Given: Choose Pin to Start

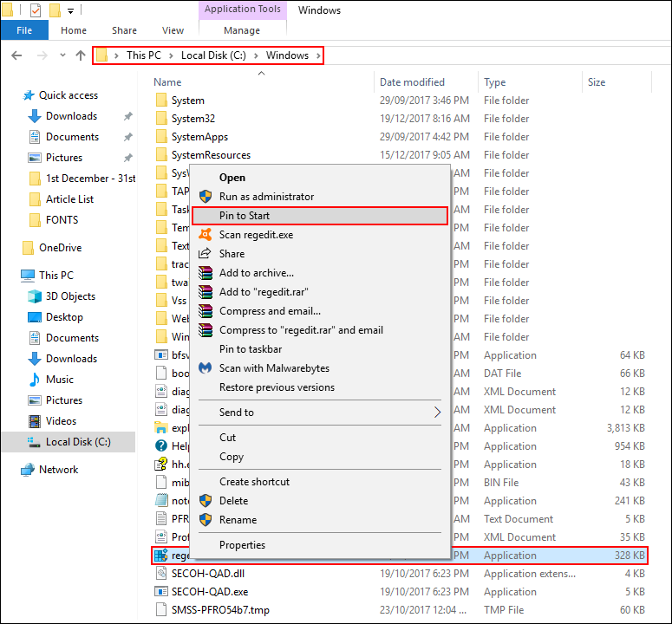Looking at the screenshot, I should 320,216.
